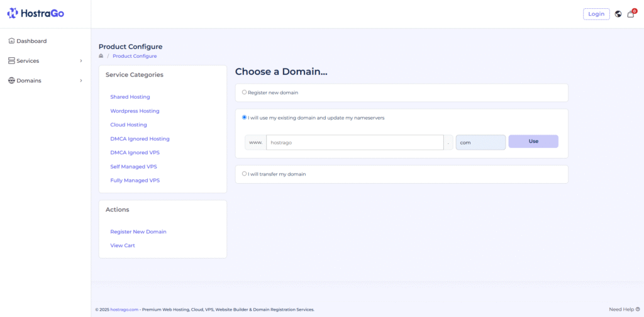Screen dimensions: 644x317
Task: Click the Domains globe icon in sidebar
Action: pos(11,81)
